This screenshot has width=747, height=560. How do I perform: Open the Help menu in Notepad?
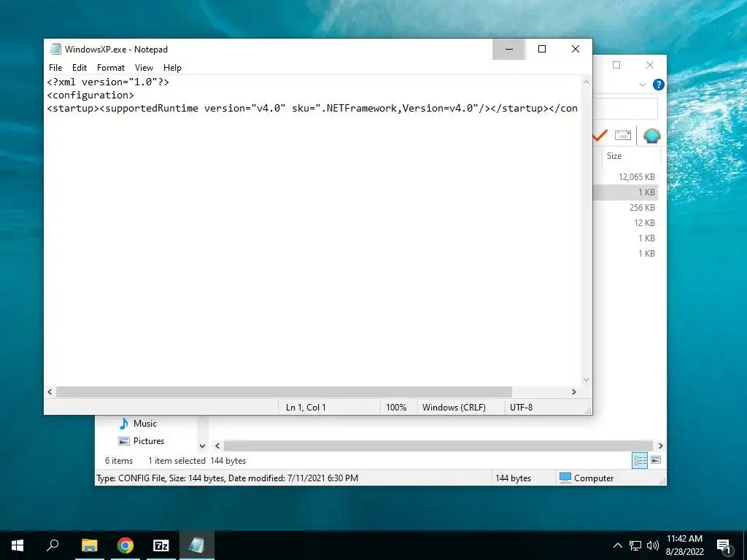click(x=172, y=68)
